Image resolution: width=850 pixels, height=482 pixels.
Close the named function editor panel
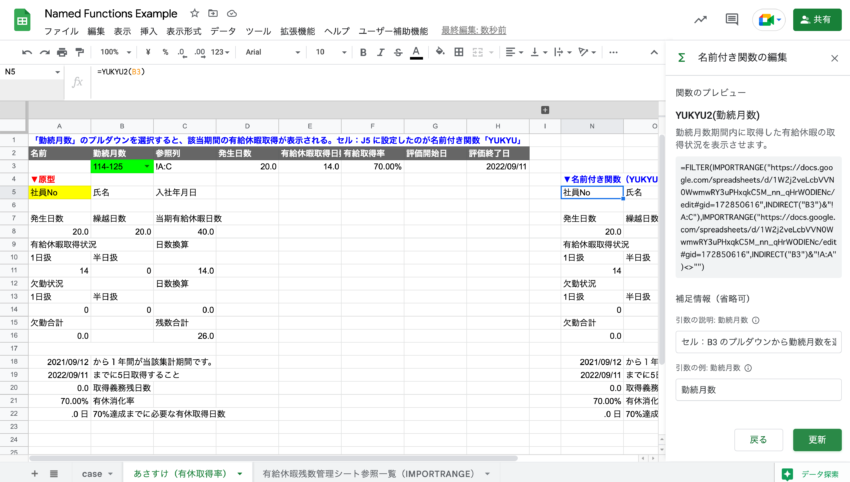pos(834,58)
